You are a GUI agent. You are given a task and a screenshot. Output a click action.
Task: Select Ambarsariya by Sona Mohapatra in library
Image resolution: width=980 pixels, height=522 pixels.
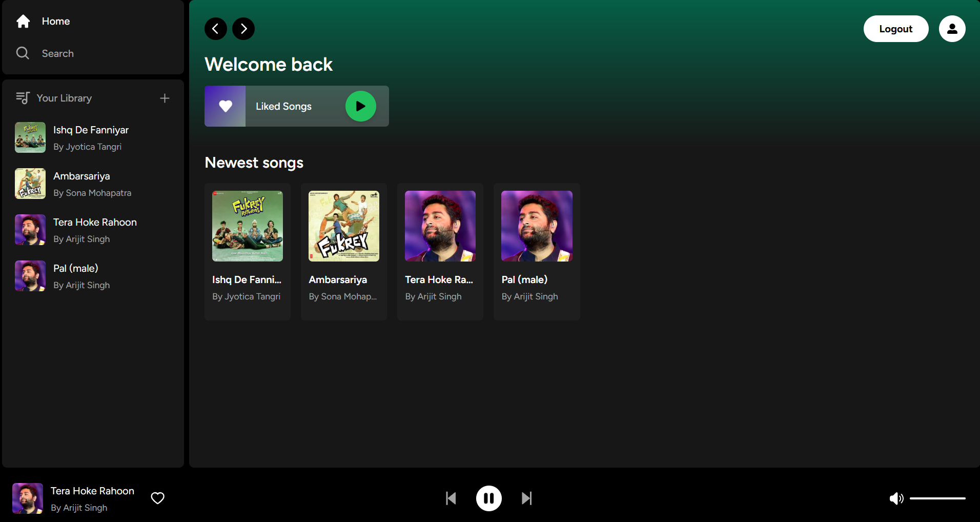[x=92, y=184]
